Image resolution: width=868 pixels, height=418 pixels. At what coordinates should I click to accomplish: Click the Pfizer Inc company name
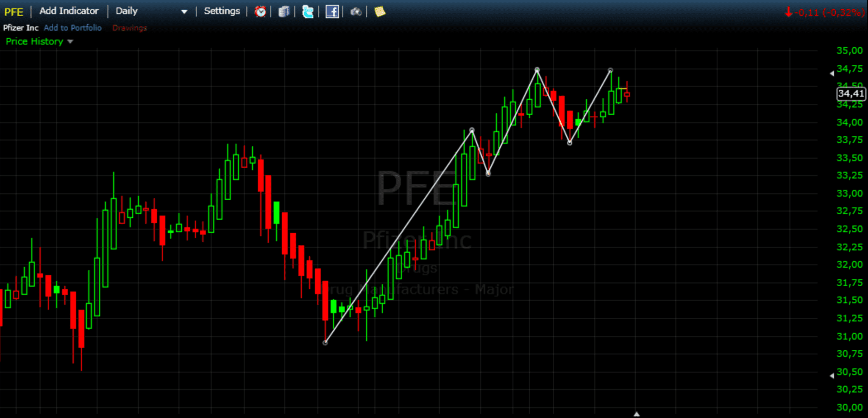pos(21,28)
